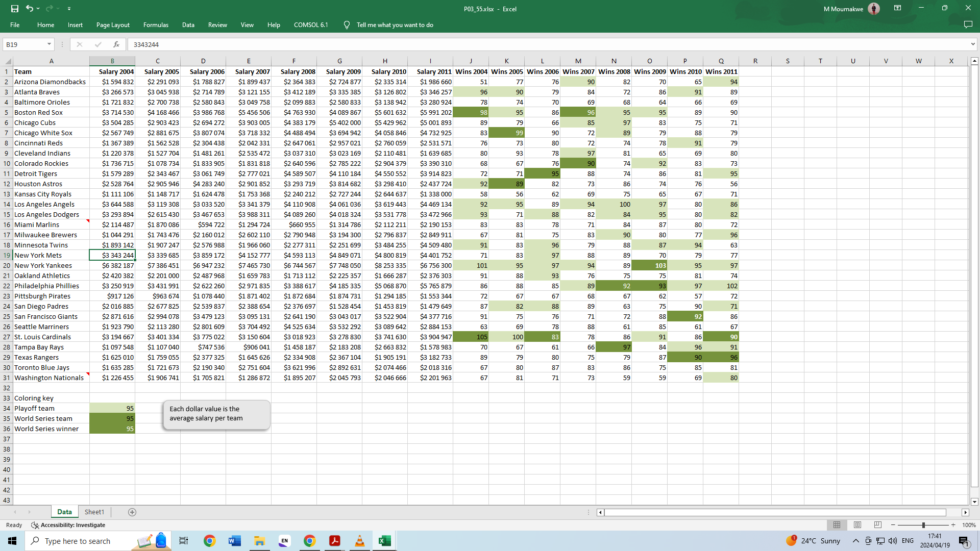Switch to Page Layout view in status bar
Screen dimensions: 980x551
click(857, 524)
